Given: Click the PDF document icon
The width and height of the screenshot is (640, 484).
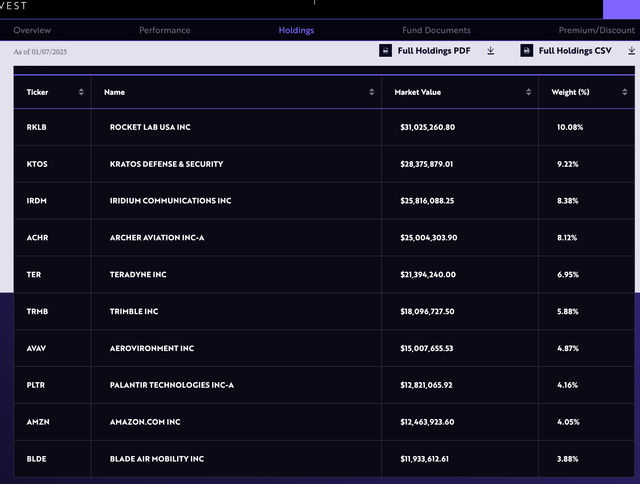Looking at the screenshot, I should coord(385,51).
